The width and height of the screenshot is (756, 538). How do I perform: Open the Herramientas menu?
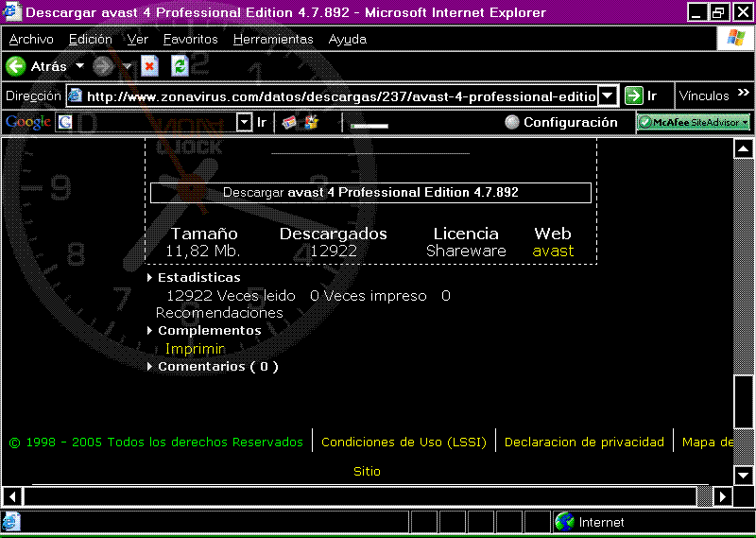[x=273, y=39]
